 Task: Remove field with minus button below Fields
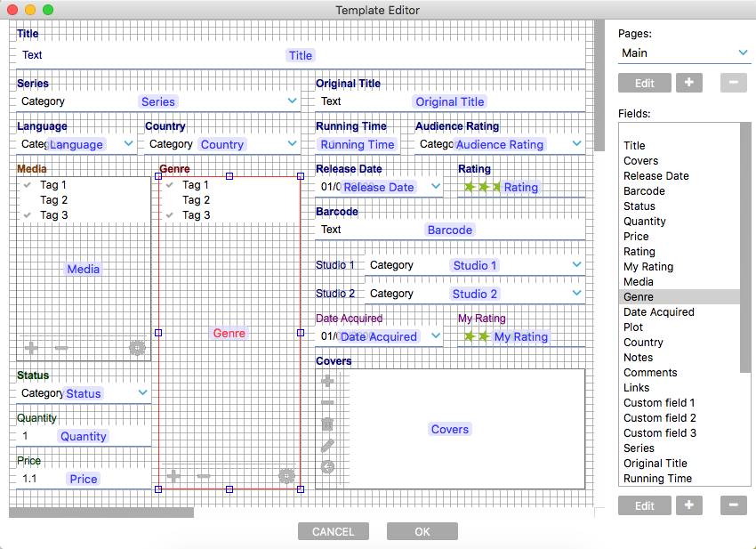click(734, 505)
